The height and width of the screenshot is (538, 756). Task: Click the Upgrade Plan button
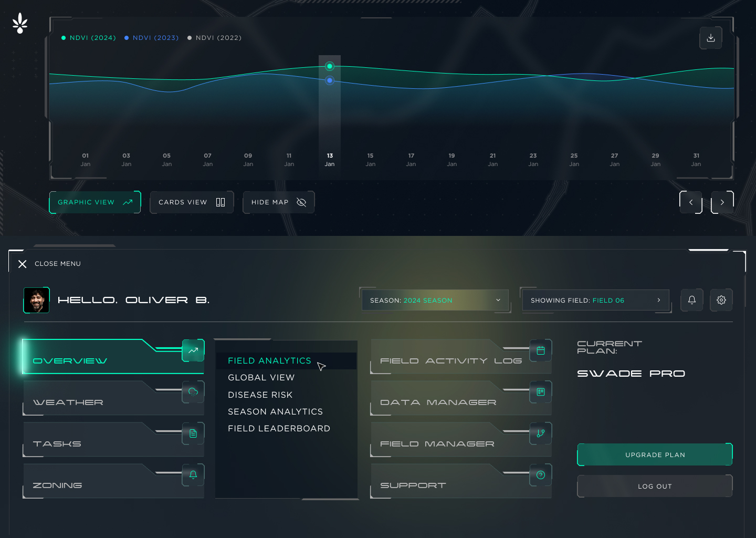tap(655, 454)
